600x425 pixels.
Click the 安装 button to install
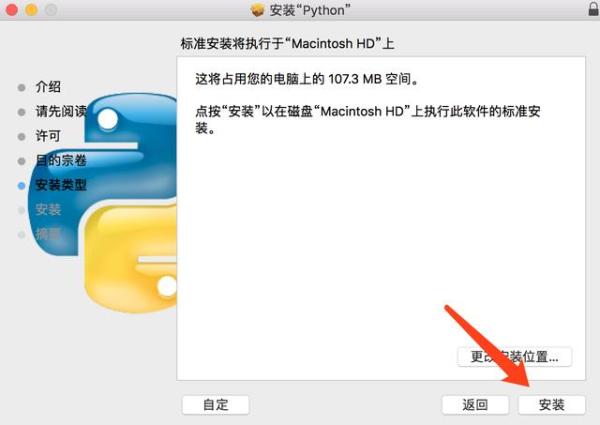click(551, 405)
